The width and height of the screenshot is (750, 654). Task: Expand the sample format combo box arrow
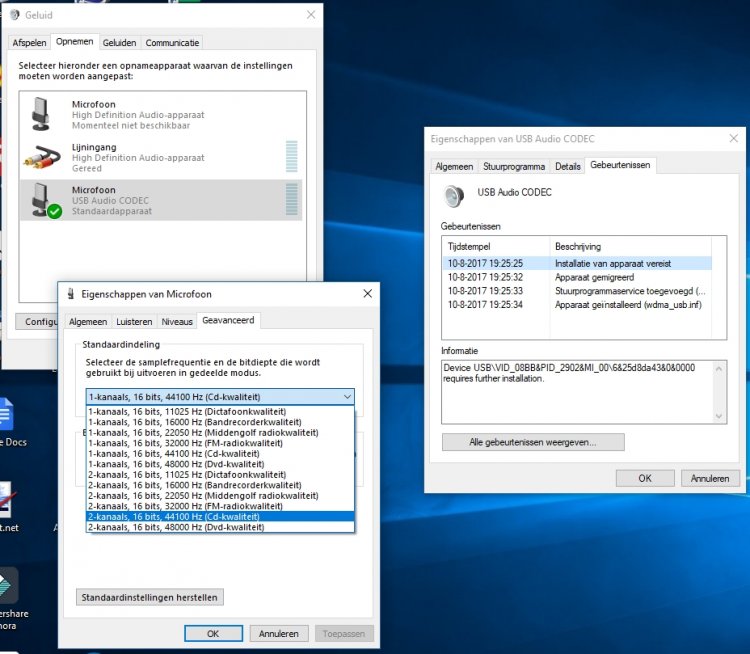(346, 397)
